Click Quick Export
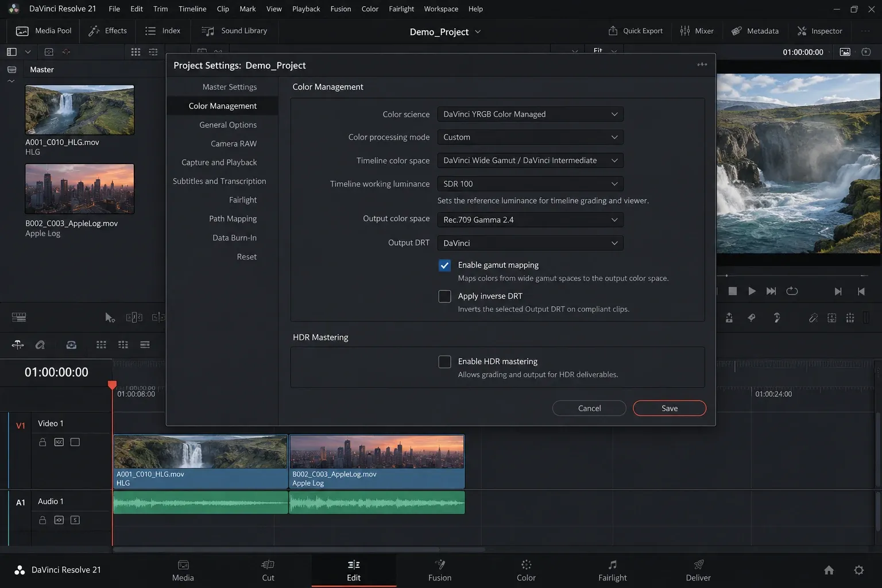Viewport: 882px width, 588px height. coord(636,31)
